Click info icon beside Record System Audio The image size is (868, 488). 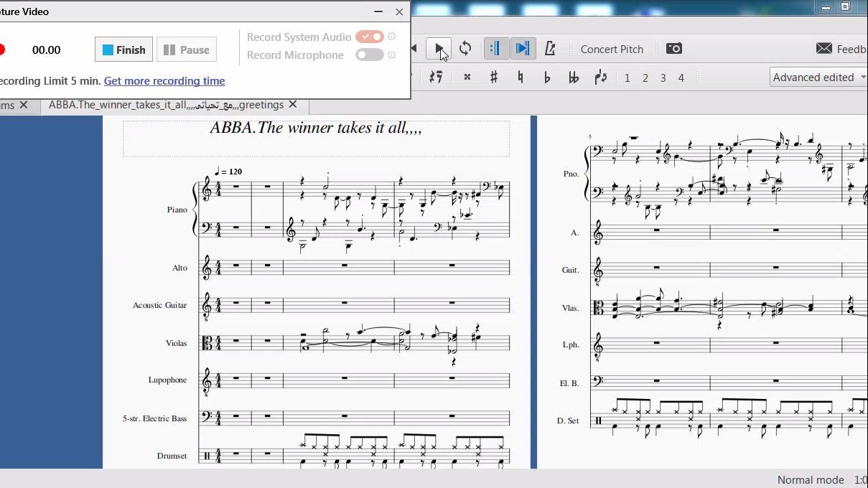click(392, 37)
